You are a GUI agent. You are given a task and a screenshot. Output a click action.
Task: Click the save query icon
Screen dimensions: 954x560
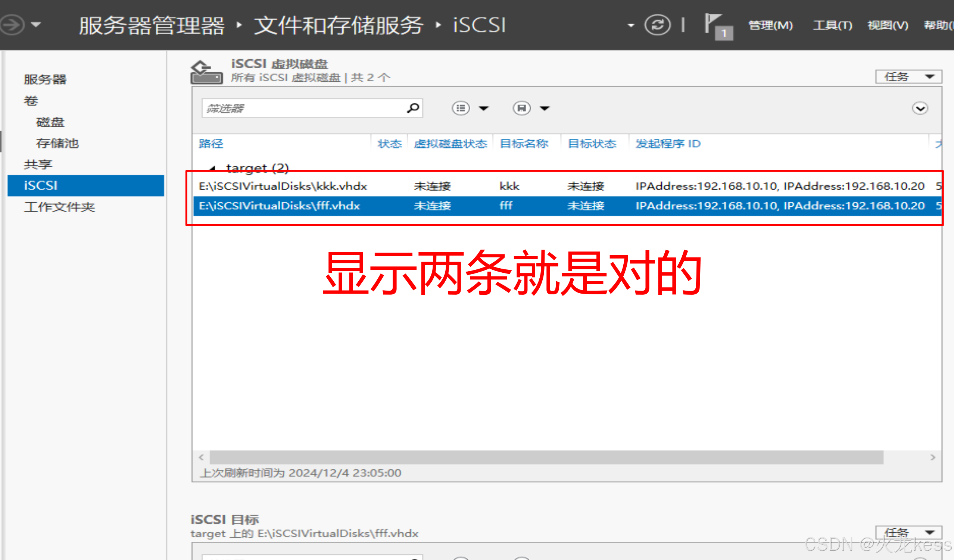(x=521, y=108)
